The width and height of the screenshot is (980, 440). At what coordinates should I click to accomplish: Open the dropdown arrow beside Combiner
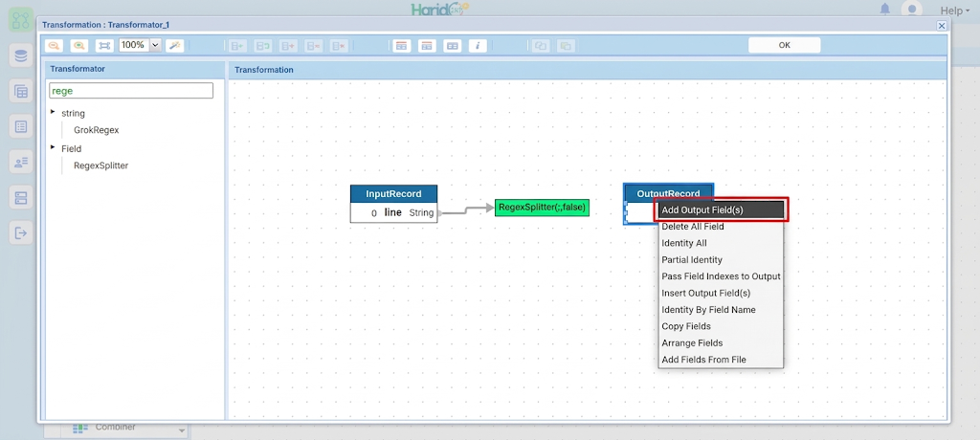(x=182, y=430)
